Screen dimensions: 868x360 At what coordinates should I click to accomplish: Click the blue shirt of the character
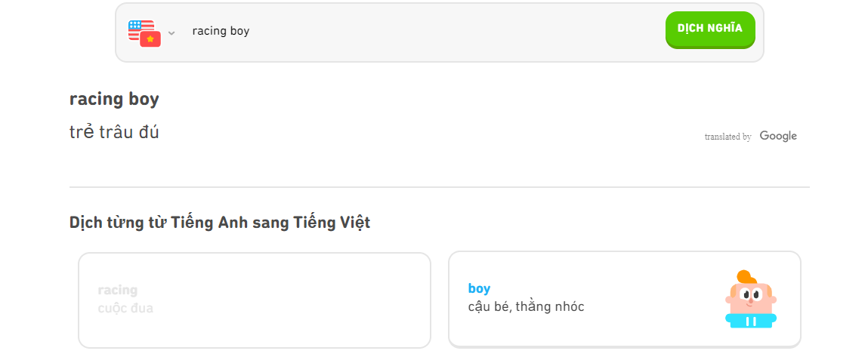751,321
